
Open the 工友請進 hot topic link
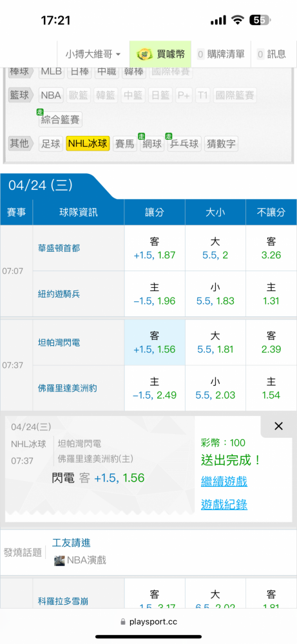(x=72, y=542)
